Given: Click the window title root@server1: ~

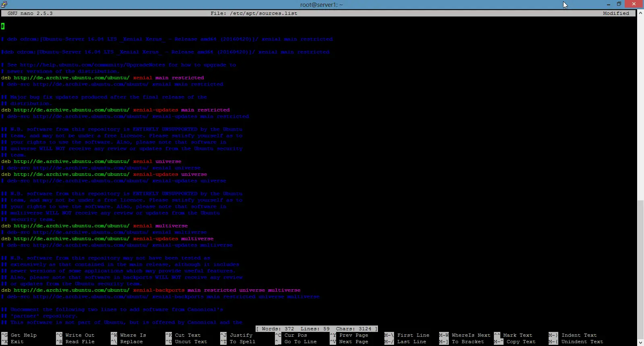Looking at the screenshot, I should [x=322, y=5].
